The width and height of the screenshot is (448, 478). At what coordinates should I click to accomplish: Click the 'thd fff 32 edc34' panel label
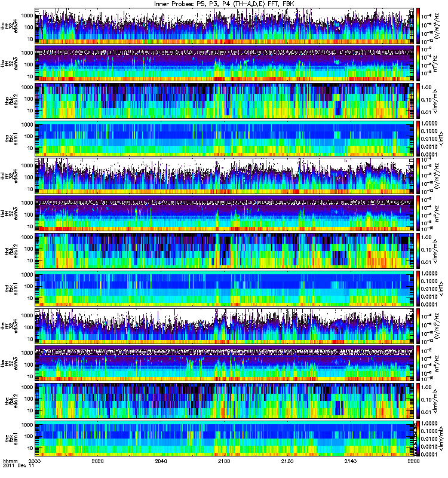tap(9, 176)
